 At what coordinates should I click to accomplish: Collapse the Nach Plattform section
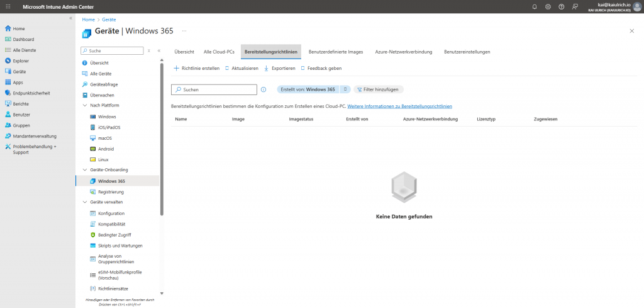pos(85,105)
